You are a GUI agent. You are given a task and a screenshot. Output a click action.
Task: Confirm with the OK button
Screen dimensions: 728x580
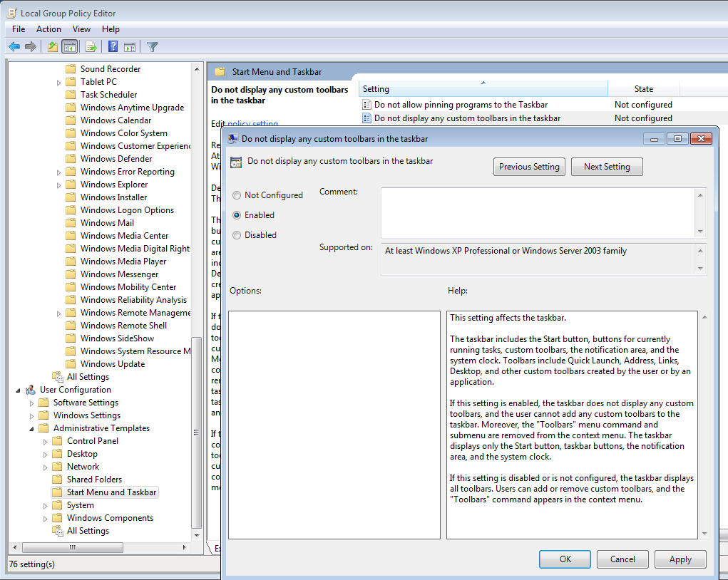(x=565, y=559)
